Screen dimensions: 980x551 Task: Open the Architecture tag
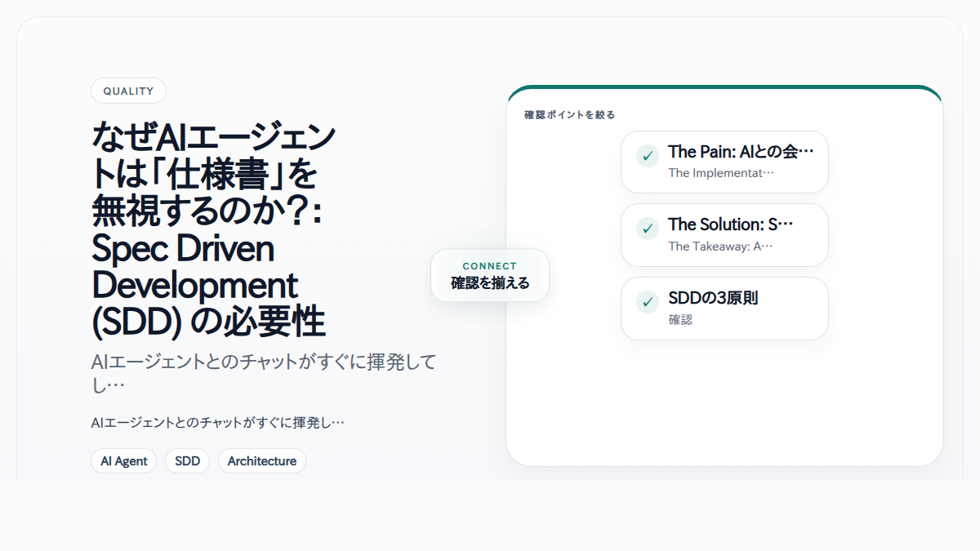click(261, 460)
